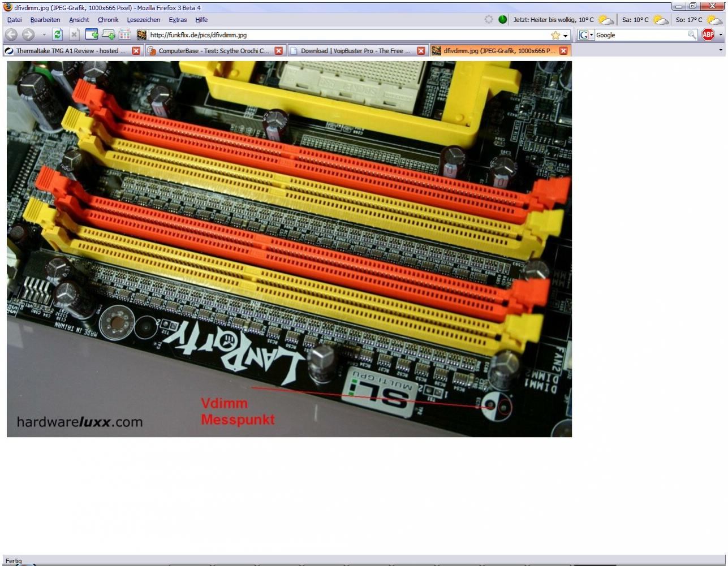Close the Thermaltake TMG A1 Review tab

(136, 51)
